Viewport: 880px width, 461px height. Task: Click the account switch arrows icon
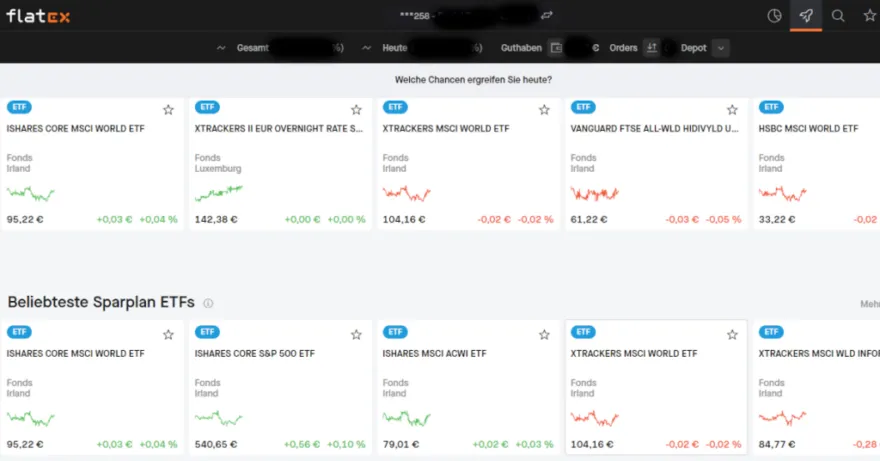(547, 16)
